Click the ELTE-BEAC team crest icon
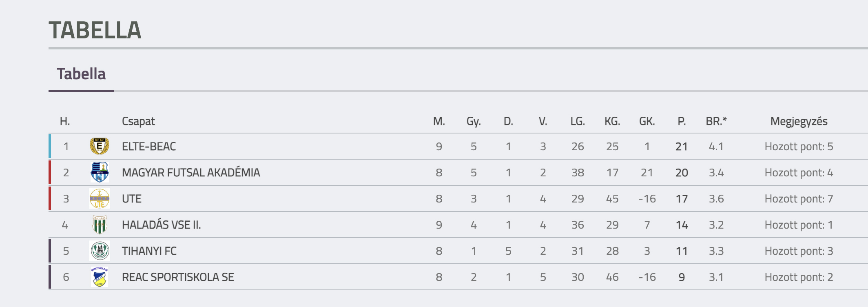This screenshot has width=868, height=307. click(x=100, y=146)
